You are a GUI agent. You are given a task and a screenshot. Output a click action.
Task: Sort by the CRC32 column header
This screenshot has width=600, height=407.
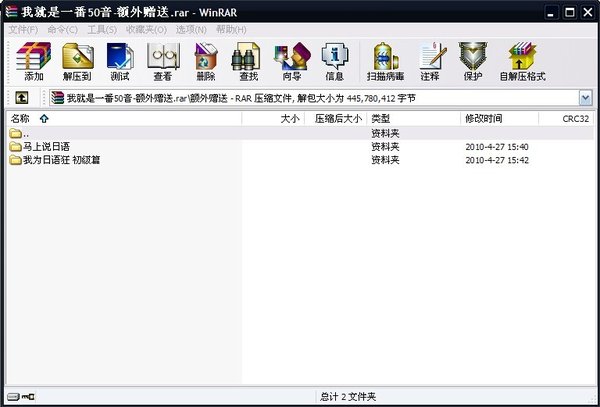[x=566, y=119]
